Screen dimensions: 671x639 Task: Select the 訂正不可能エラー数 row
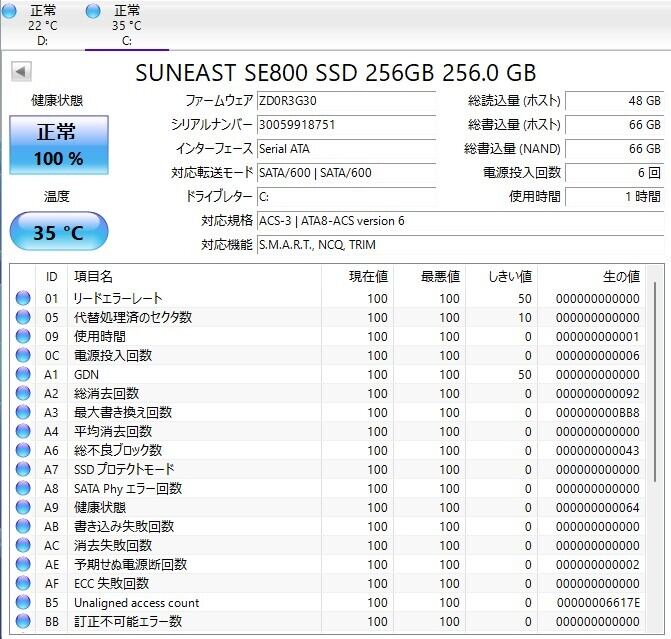[x=328, y=621]
